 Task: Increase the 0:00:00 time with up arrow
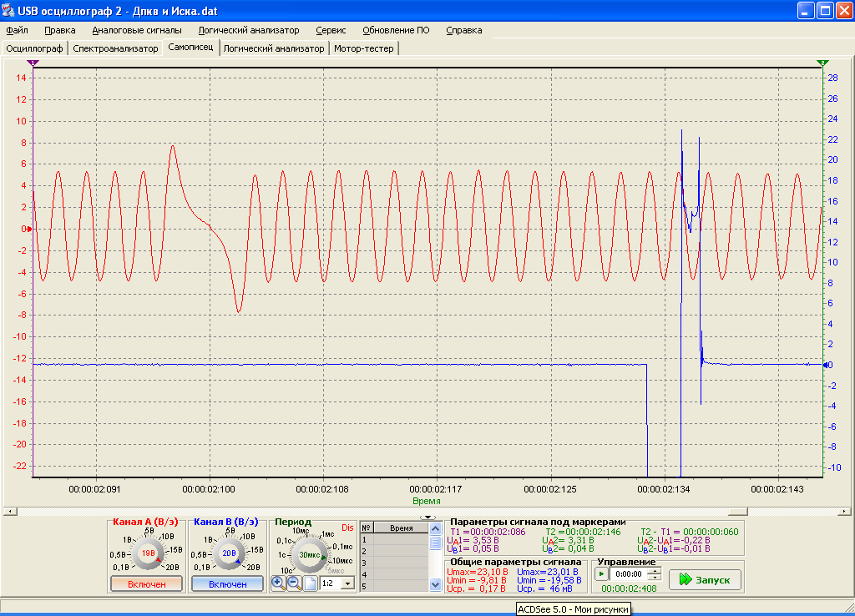(655, 571)
